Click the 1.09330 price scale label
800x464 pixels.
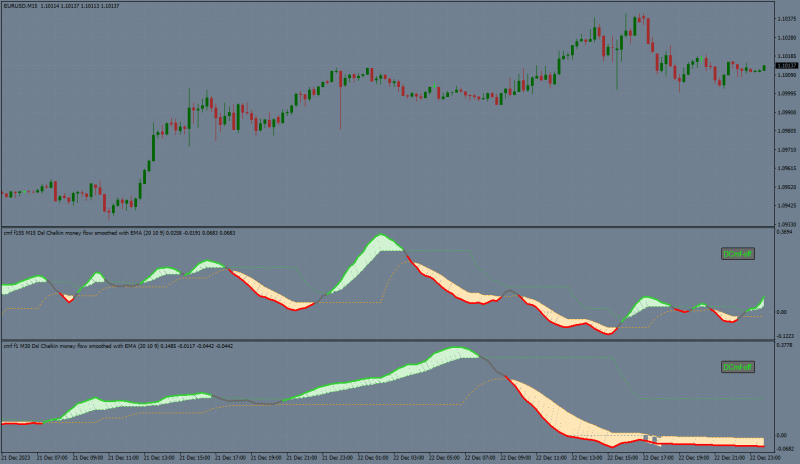(x=786, y=224)
